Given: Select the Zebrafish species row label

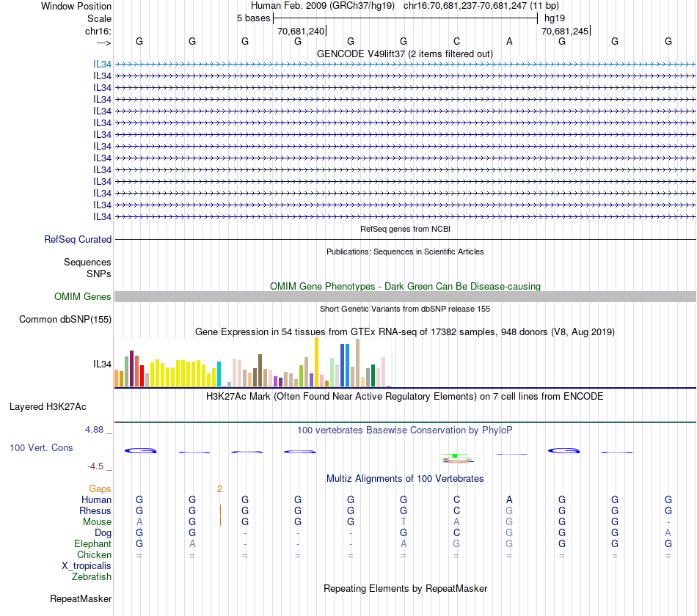Looking at the screenshot, I should click(x=92, y=576).
